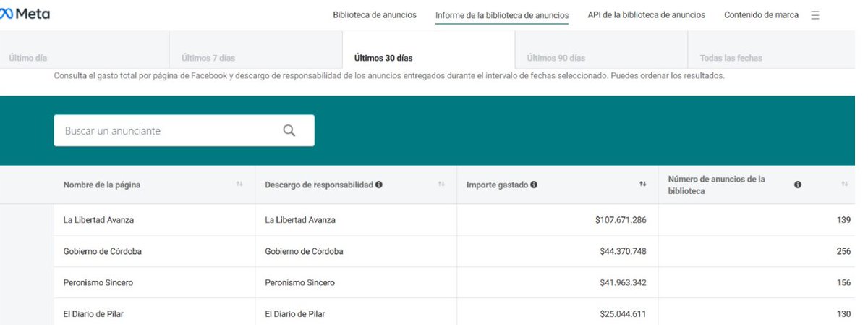This screenshot has height=325, width=868.
Task: Click info icon next to Importe gastado
Action: click(x=534, y=185)
